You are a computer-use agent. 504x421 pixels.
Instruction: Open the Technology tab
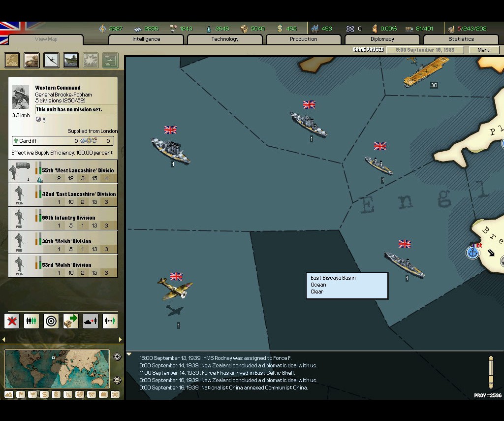(x=225, y=39)
